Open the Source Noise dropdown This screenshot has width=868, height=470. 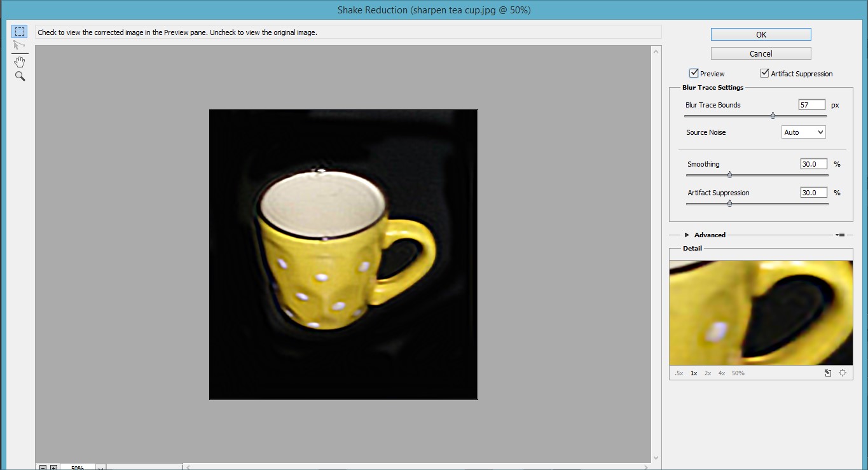(x=803, y=132)
